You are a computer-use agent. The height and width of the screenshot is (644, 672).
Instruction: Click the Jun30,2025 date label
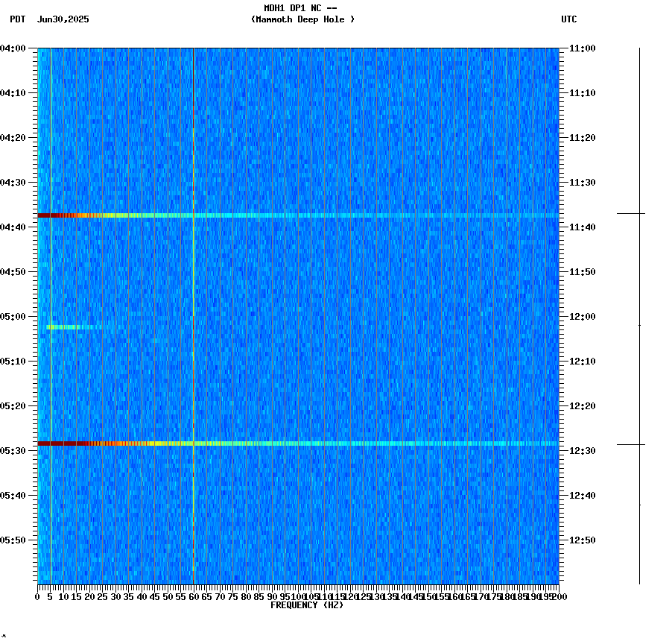coord(63,21)
